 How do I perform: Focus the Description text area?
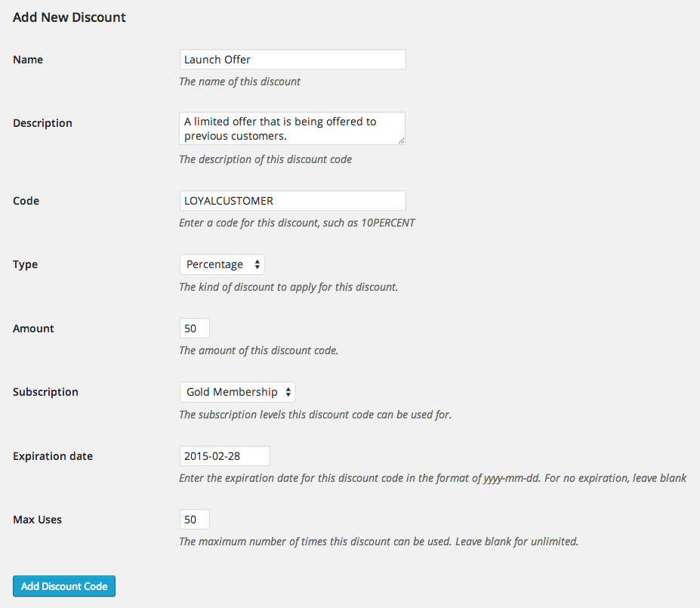292,128
